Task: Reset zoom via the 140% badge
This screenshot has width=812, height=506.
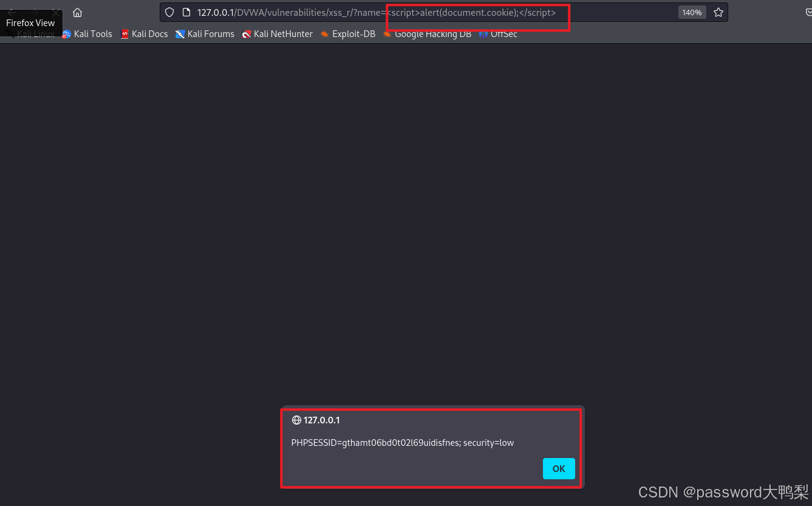Action: tap(692, 12)
